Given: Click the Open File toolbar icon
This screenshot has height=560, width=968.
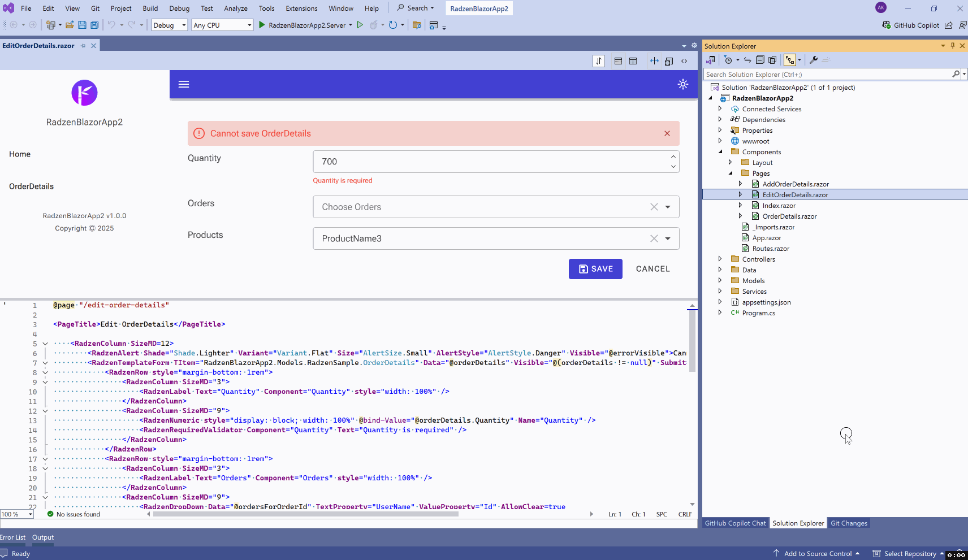Looking at the screenshot, I should [70, 25].
